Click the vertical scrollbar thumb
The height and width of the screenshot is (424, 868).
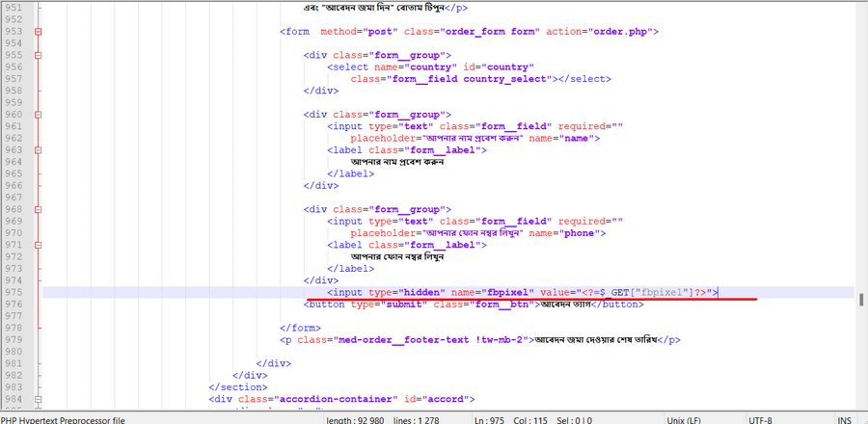860,299
